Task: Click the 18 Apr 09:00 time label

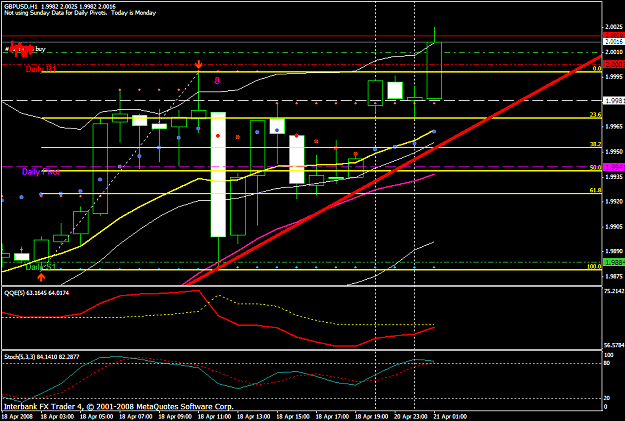Action: coord(175,417)
